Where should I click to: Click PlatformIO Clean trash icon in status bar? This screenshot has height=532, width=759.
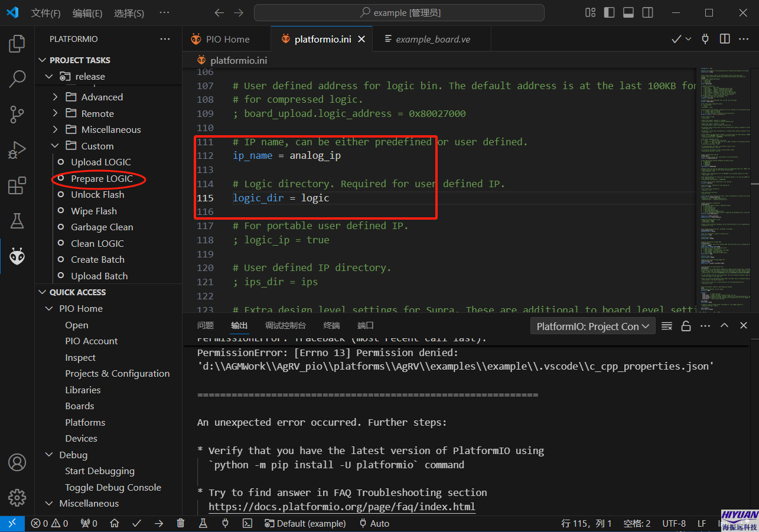click(x=181, y=523)
